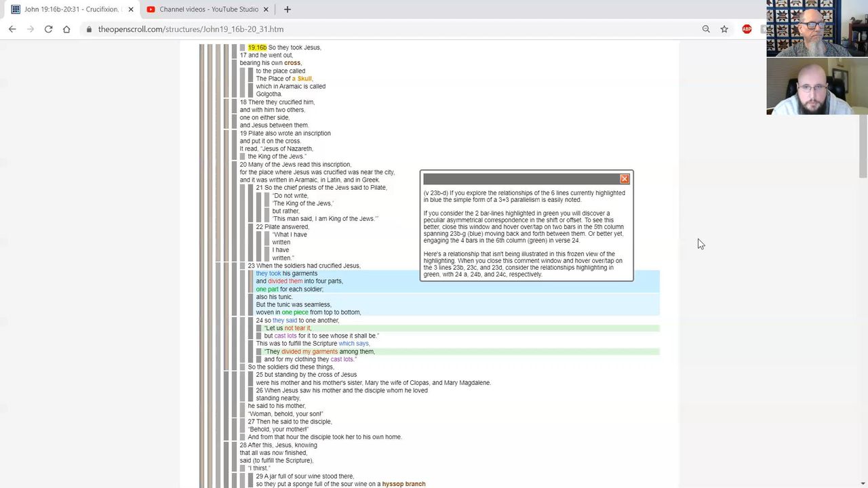Click the page's vertical scrollbar
The height and width of the screenshot is (488, 868).
[x=863, y=136]
